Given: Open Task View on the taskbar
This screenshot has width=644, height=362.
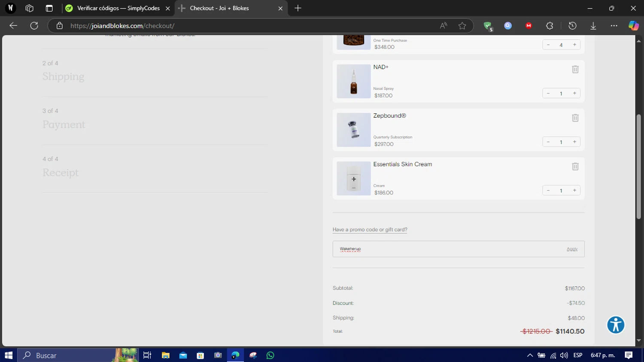Looking at the screenshot, I should click(147, 355).
